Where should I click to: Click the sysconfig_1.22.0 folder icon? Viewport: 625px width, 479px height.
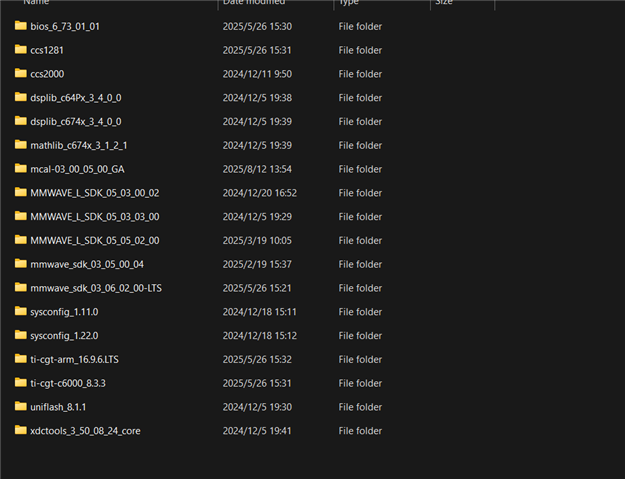(x=21, y=335)
